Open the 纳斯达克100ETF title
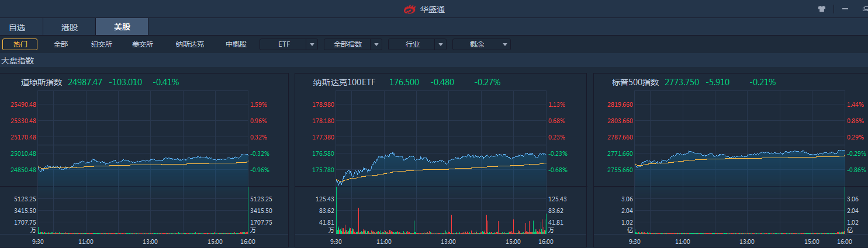 [x=344, y=82]
